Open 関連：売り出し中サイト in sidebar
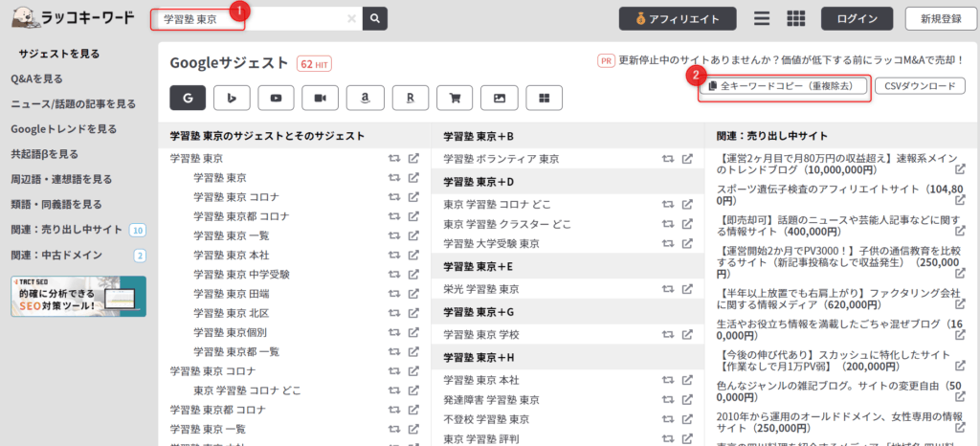The height and width of the screenshot is (446, 980). click(x=67, y=230)
